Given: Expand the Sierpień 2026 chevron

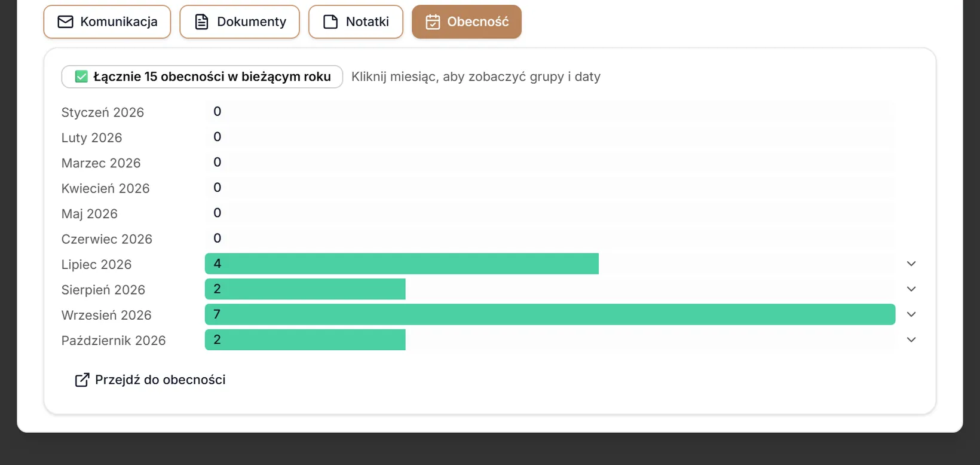Looking at the screenshot, I should click(x=911, y=289).
